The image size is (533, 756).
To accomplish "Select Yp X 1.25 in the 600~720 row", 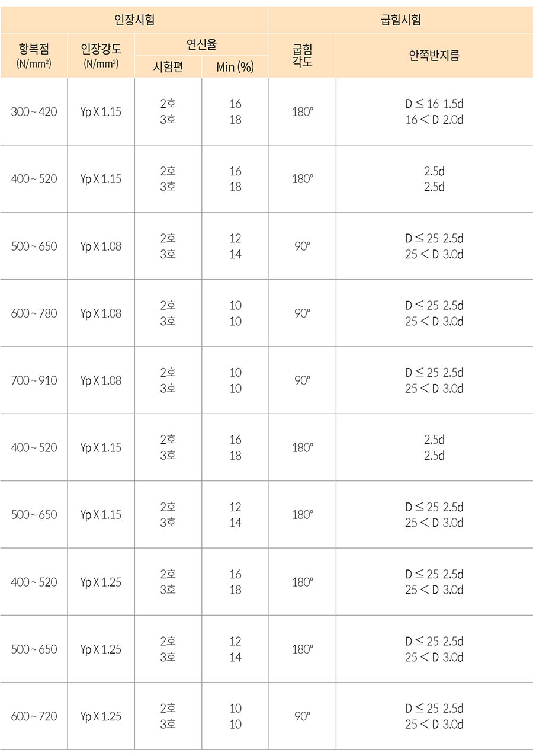I will (101, 716).
